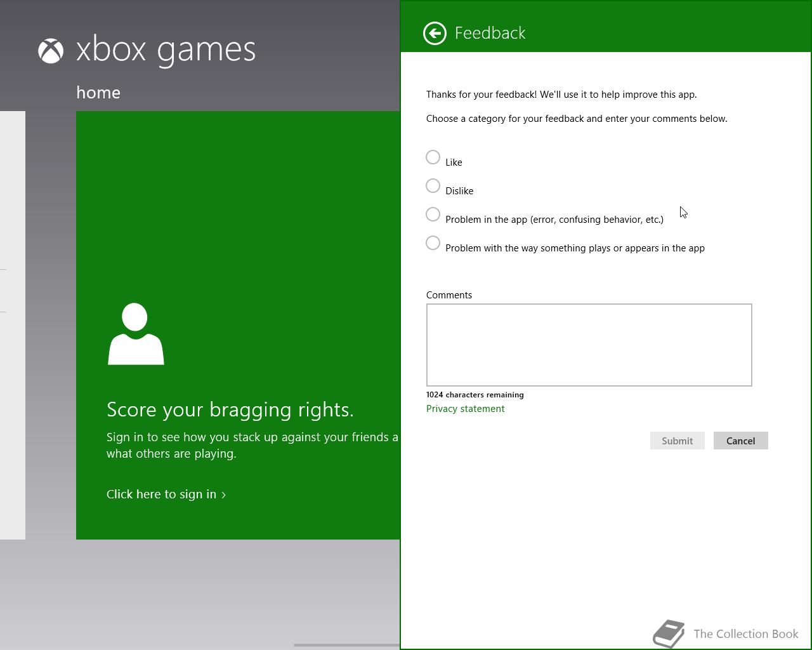Click the horizontal scrollbar at bottom
This screenshot has width=812, height=650.
click(x=346, y=645)
